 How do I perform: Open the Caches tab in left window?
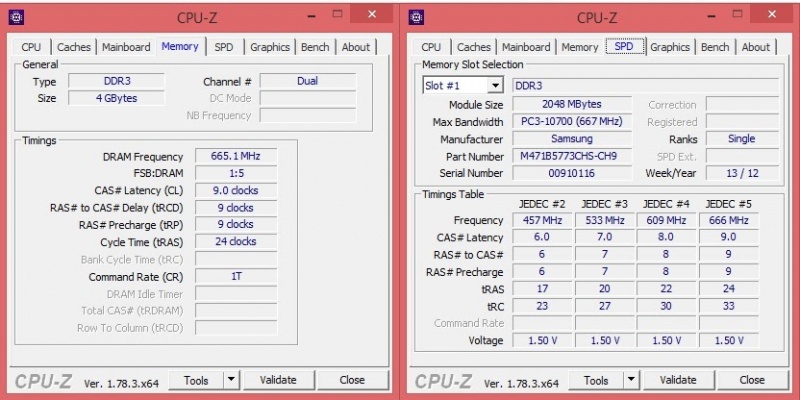(x=73, y=47)
